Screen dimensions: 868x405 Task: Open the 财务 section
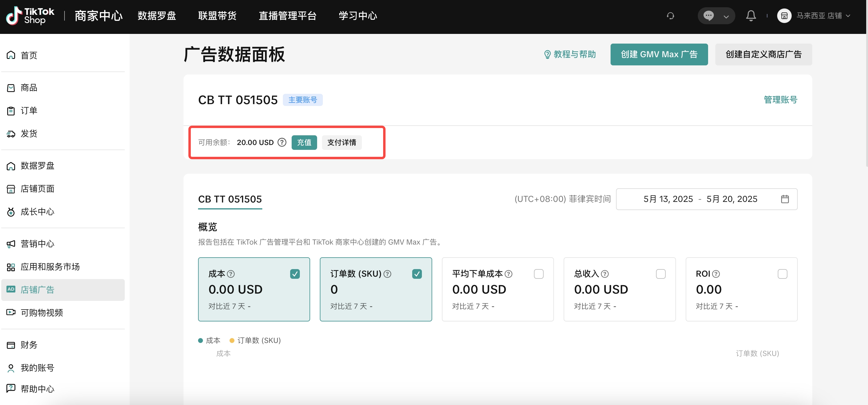[x=29, y=345]
